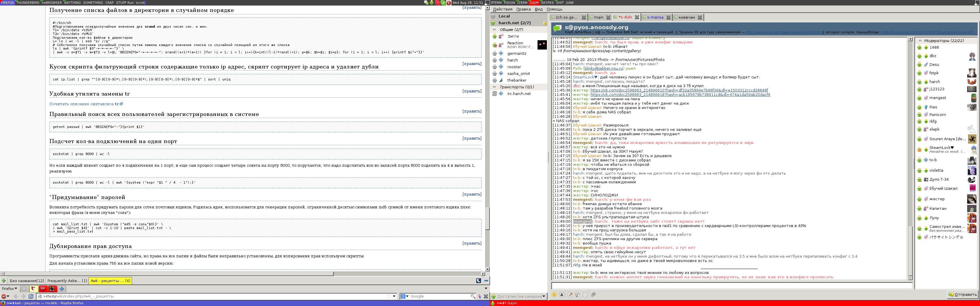
Task: Click the Отправить send button
Action: click(963, 295)
